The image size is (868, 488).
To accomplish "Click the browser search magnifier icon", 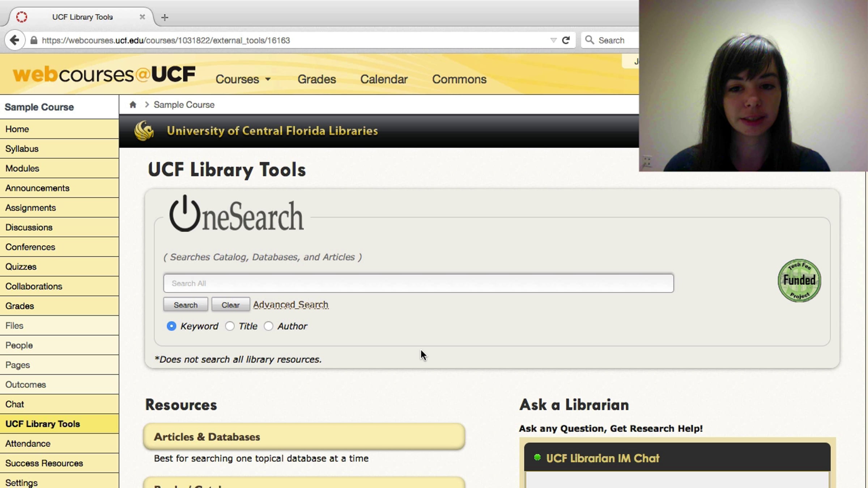I will (x=590, y=40).
